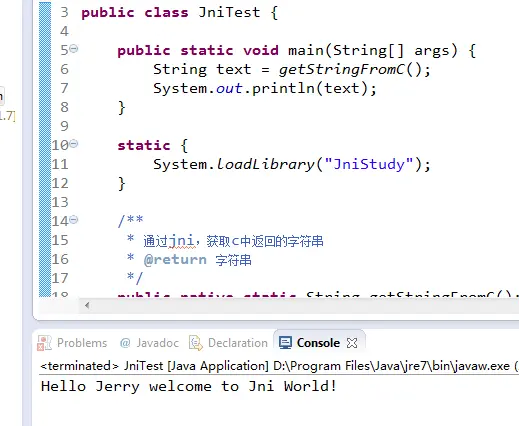
Task: Click the class name JniTest in code
Action: click(229, 12)
